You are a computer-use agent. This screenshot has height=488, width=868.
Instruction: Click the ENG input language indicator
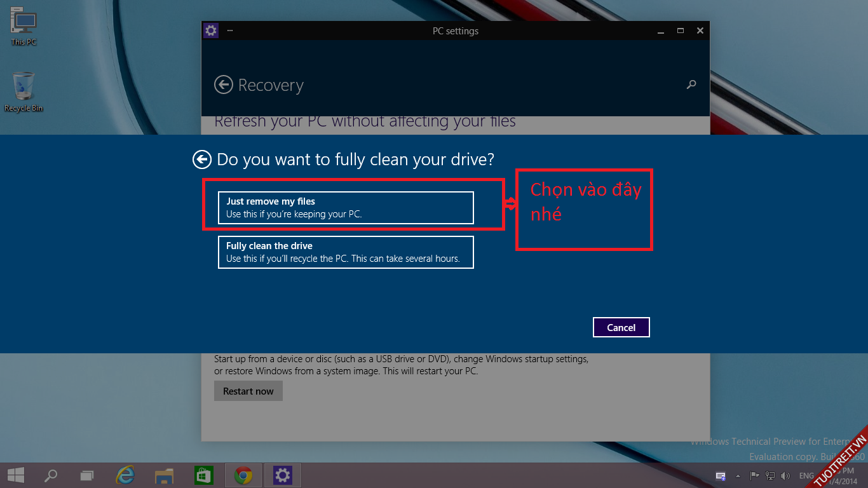point(806,475)
